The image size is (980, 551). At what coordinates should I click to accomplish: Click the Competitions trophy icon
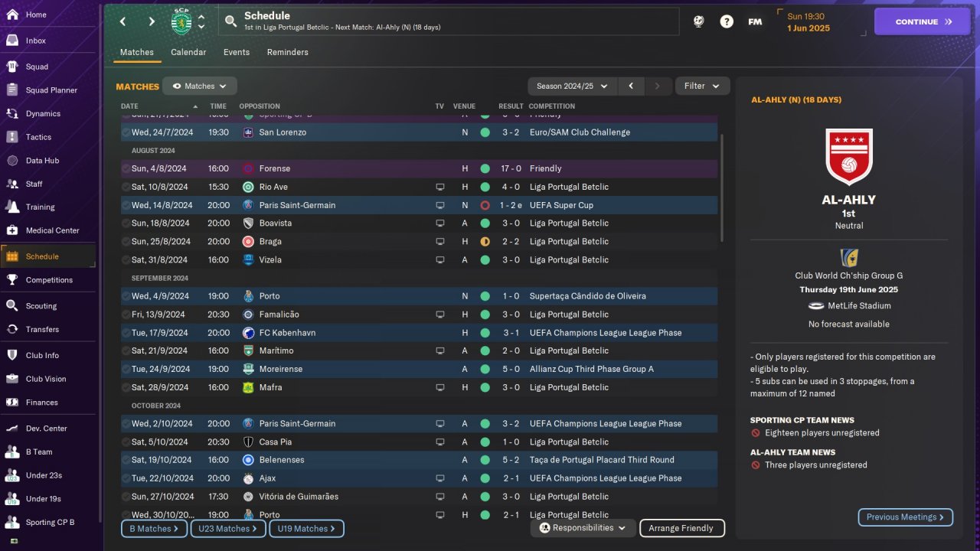[x=12, y=279]
